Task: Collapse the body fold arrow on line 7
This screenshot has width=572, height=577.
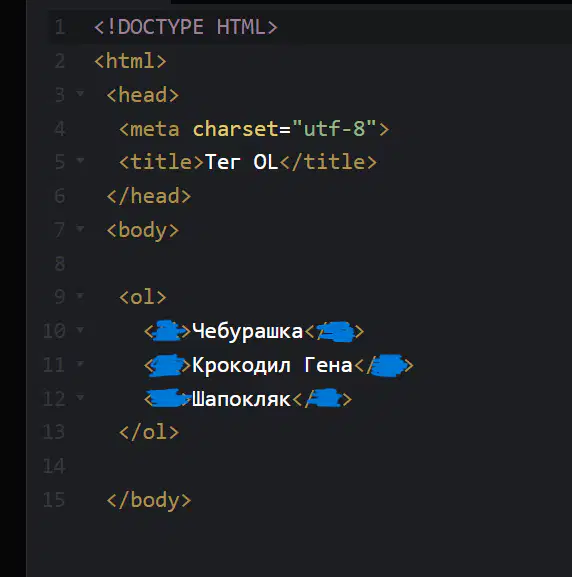Action: tap(80, 229)
